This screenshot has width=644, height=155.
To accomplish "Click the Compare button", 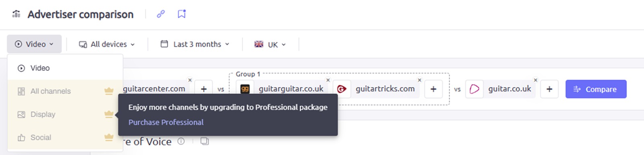I will click(596, 89).
